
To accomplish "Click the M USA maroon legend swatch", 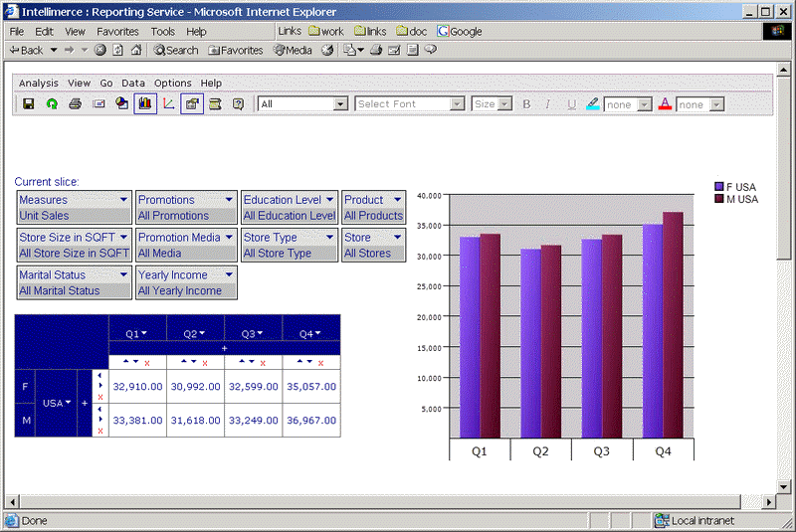I will click(718, 199).
